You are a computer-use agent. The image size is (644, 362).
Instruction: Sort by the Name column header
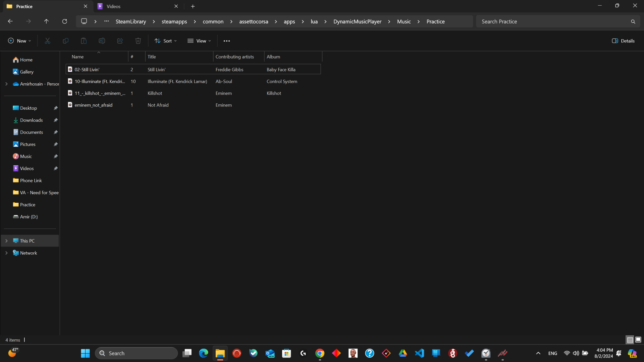[97, 57]
